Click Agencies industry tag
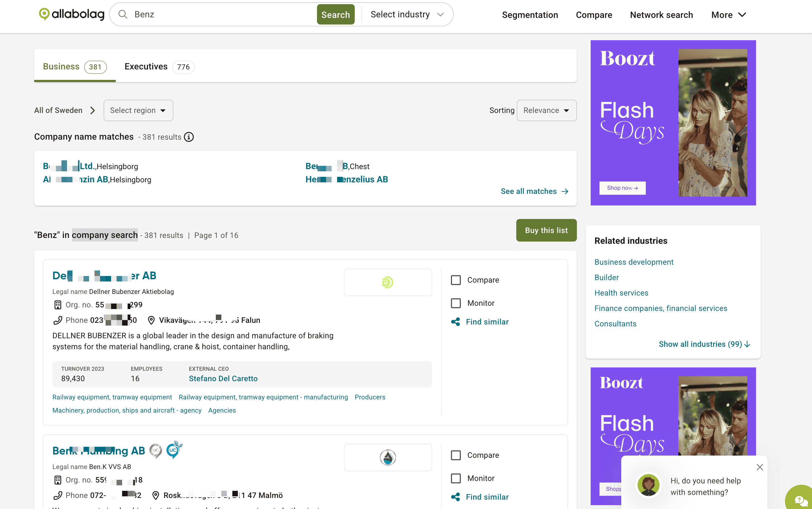Screen dimensions: 812x509 point(222,410)
